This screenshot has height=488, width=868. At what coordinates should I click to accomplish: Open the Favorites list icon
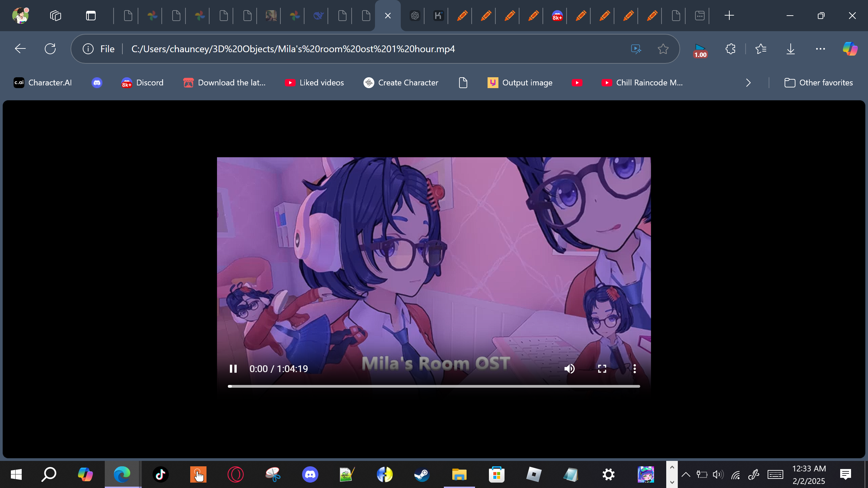(761, 49)
